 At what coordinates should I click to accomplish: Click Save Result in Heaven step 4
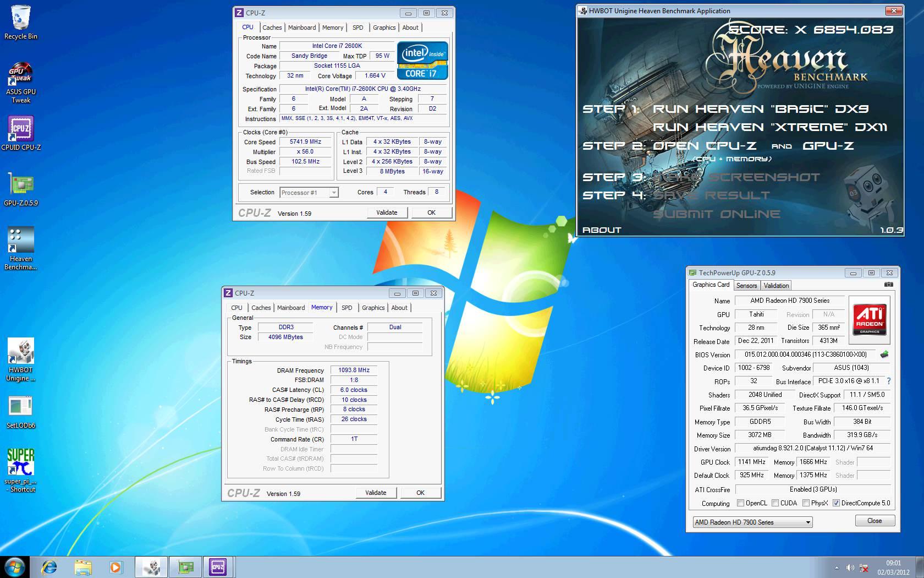click(x=711, y=195)
